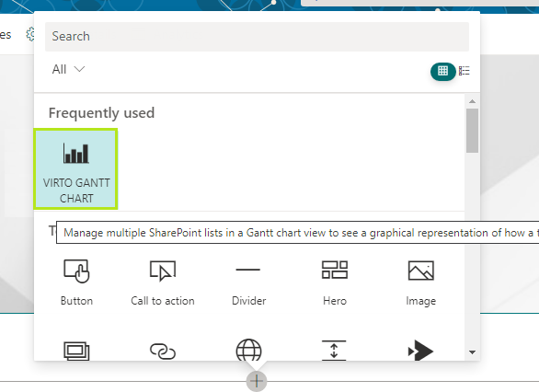This screenshot has height=392, width=539.
Task: Click the Frequently used heading
Action: 101,113
